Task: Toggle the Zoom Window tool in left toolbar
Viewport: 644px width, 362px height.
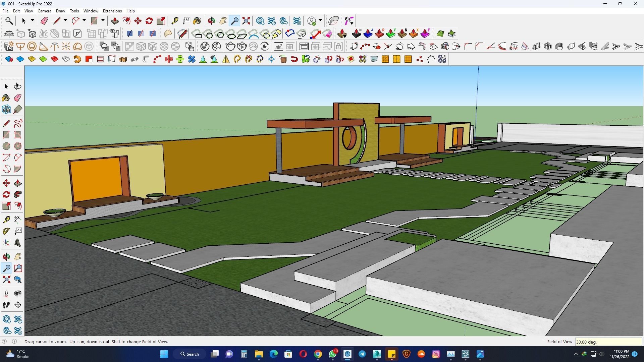Action: [x=18, y=268]
